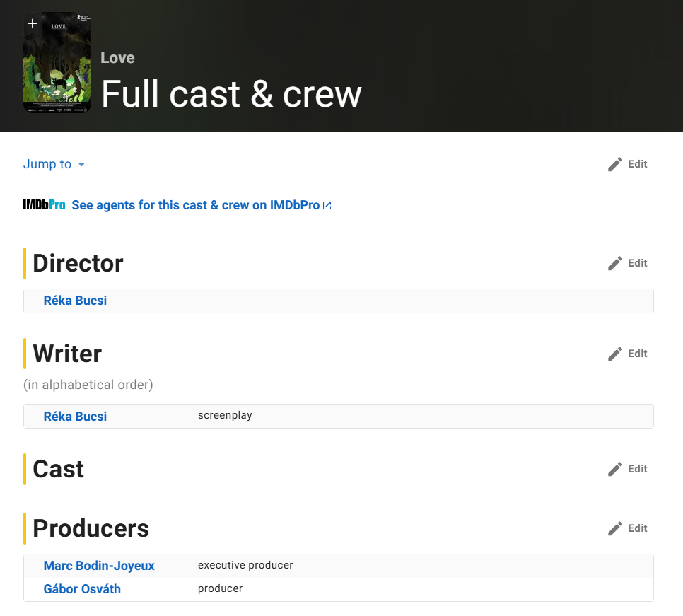
Task: Select Réka Bucsi in the Writer screenplay row
Action: tap(75, 416)
